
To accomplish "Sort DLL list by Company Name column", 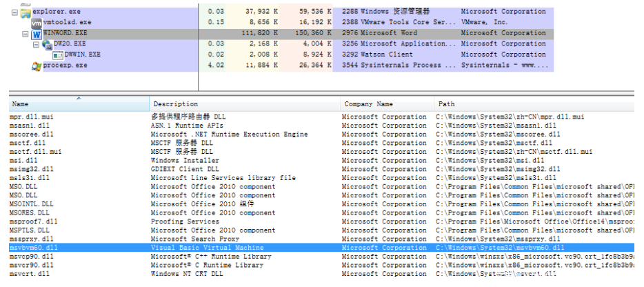I will click(386, 104).
